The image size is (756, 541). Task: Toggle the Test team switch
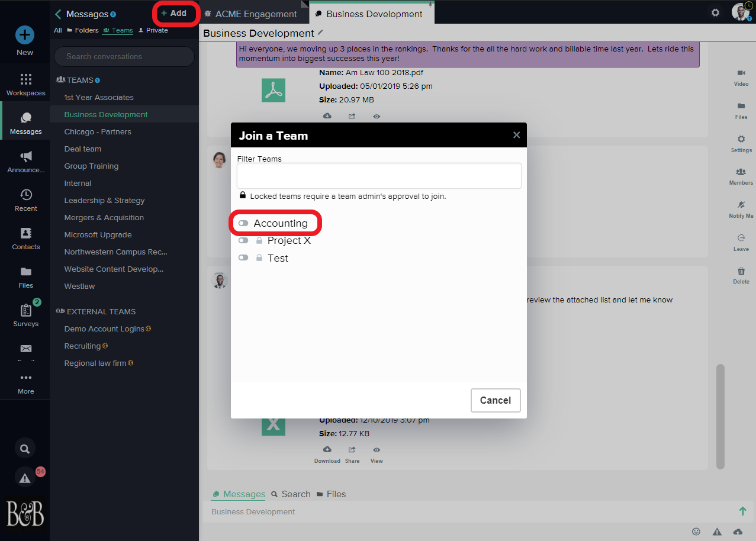coord(243,258)
